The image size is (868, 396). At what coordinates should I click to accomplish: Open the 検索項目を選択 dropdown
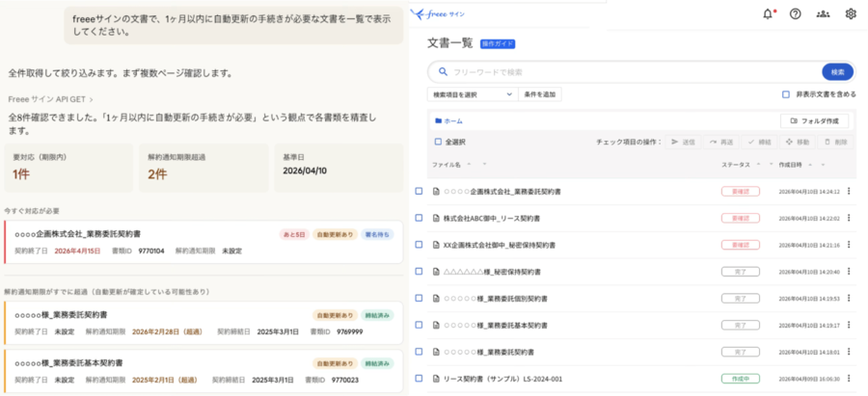coord(473,94)
